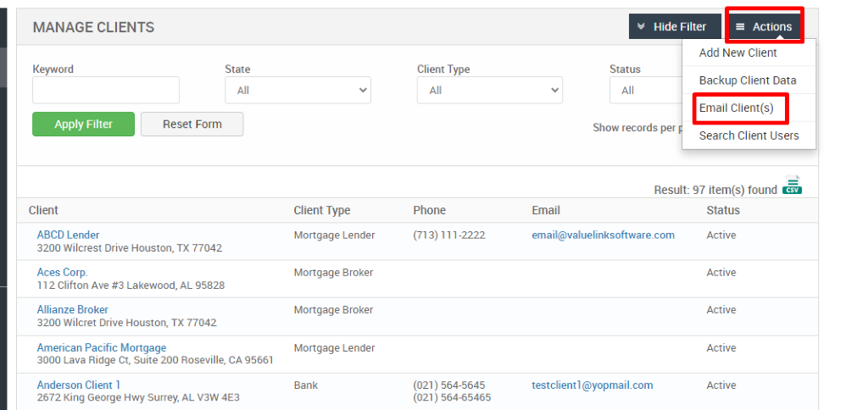Image resolution: width=868 pixels, height=410 pixels.
Task: Click the Reset Form button
Action: pyautogui.click(x=192, y=124)
